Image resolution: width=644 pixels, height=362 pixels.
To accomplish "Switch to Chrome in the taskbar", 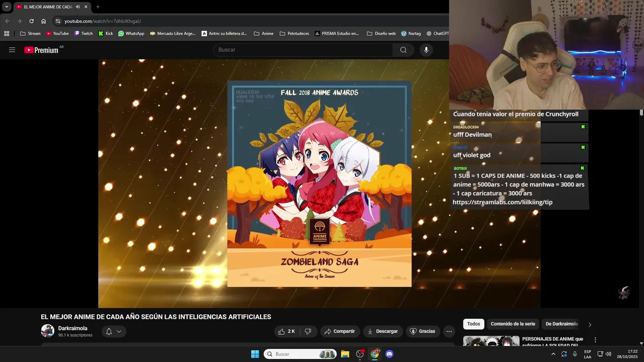I will pyautogui.click(x=374, y=354).
